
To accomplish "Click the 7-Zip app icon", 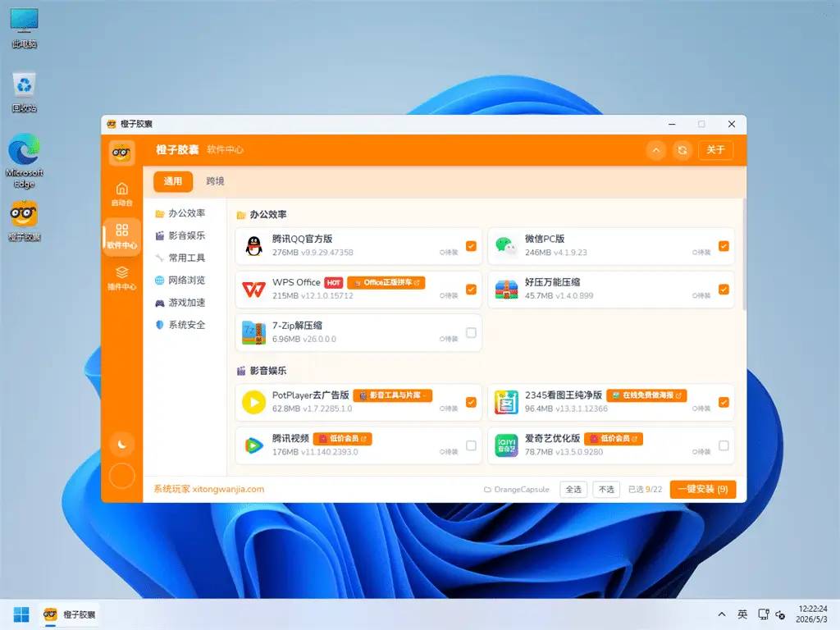I will (254, 333).
